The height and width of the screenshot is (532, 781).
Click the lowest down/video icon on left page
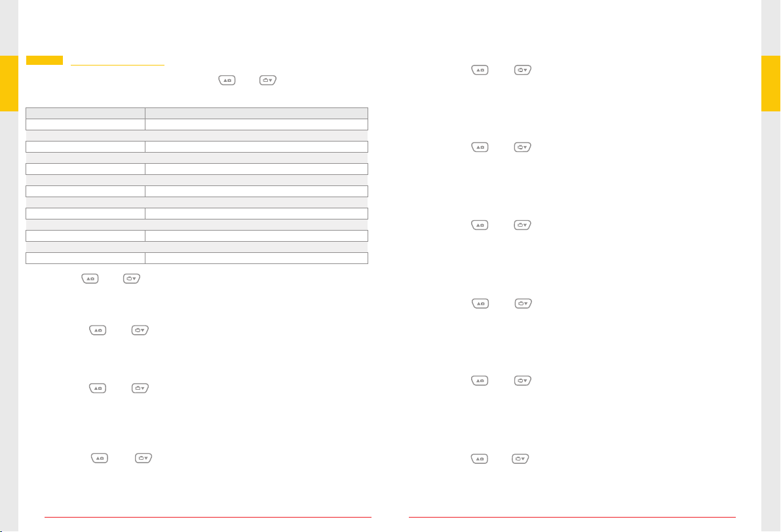[143, 458]
